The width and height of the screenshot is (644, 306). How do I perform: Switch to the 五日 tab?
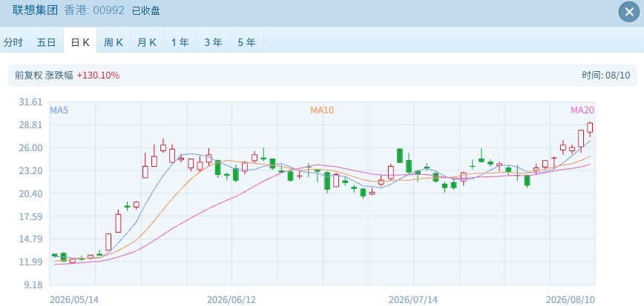point(47,41)
